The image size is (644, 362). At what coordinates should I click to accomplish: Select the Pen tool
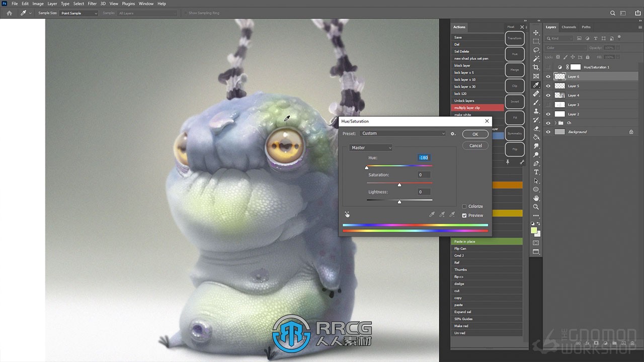(x=536, y=163)
